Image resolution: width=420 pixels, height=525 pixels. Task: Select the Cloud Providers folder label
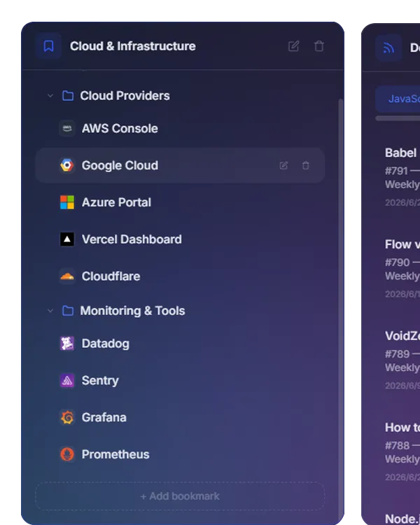pyautogui.click(x=125, y=96)
